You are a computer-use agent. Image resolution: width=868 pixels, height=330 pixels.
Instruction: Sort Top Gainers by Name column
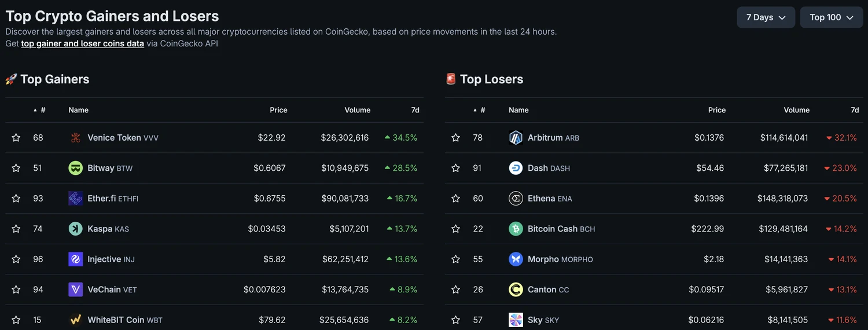pyautogui.click(x=79, y=110)
